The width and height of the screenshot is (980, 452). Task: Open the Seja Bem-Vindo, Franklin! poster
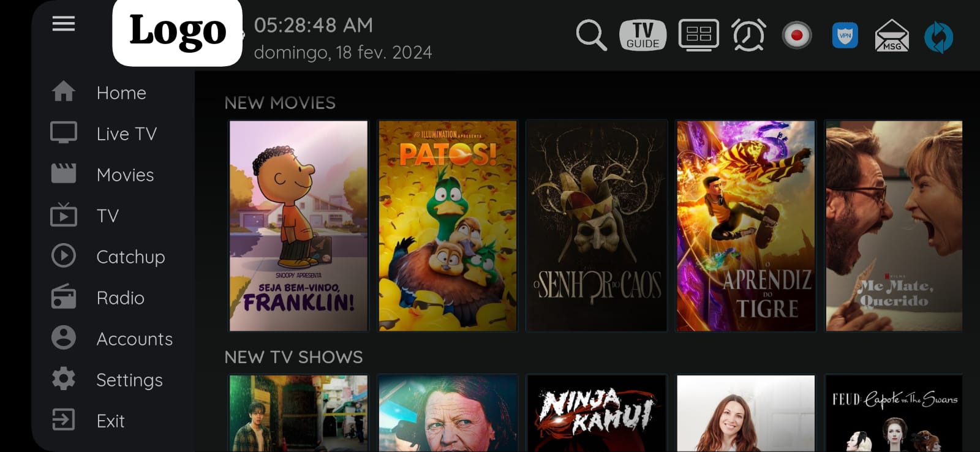click(298, 225)
